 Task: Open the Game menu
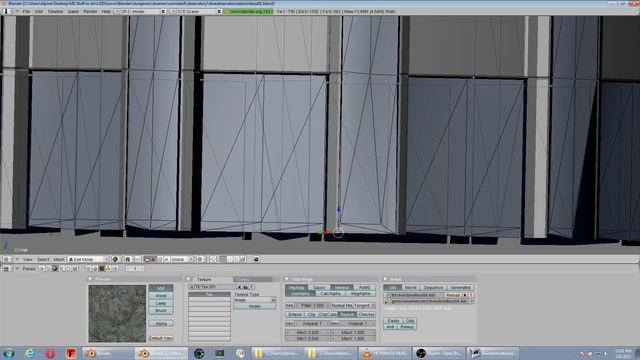coord(73,11)
